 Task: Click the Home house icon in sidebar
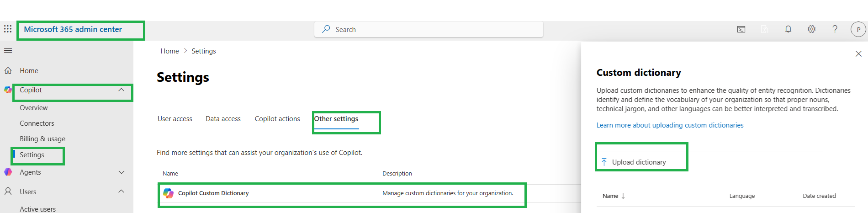click(x=8, y=70)
